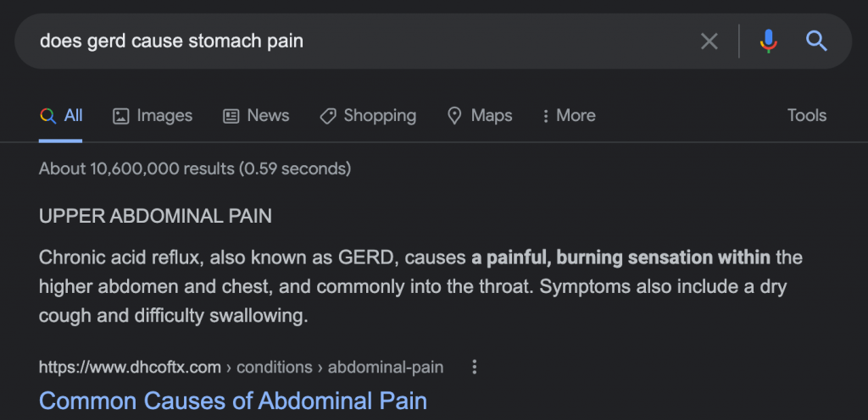This screenshot has width=868, height=420.
Task: Clear the search query with X icon
Action: pos(709,41)
